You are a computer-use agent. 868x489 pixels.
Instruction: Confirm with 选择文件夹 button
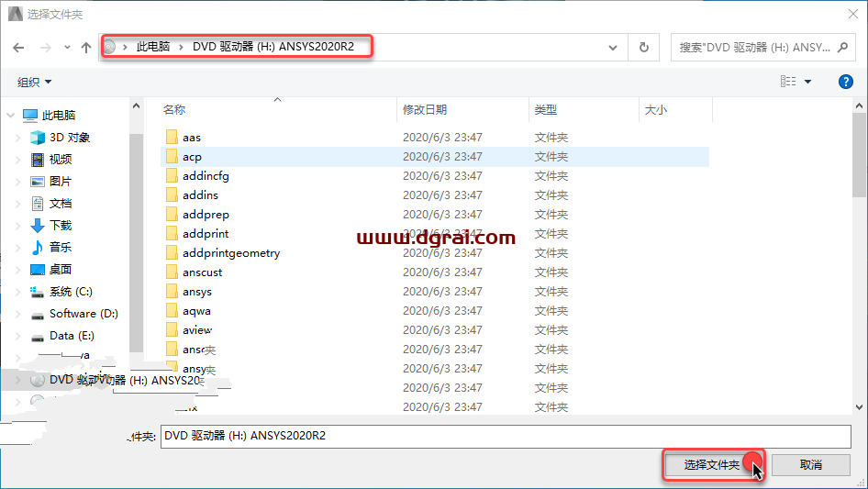[713, 464]
